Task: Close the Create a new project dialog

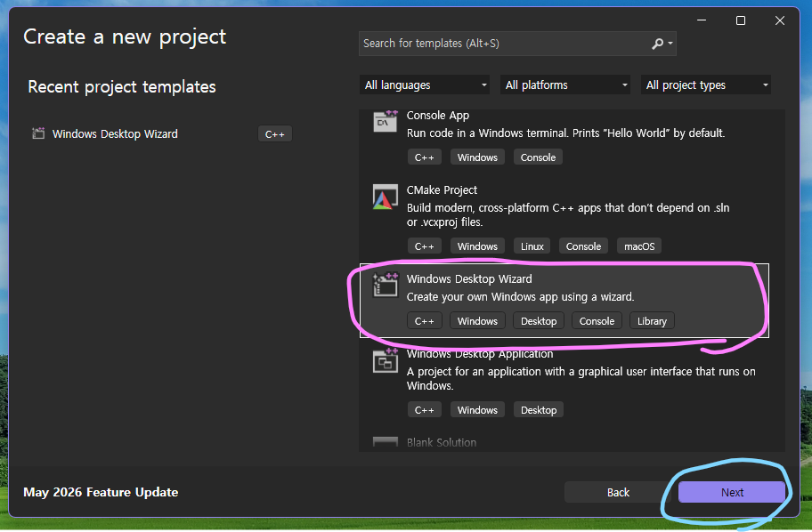Action: 779,20
